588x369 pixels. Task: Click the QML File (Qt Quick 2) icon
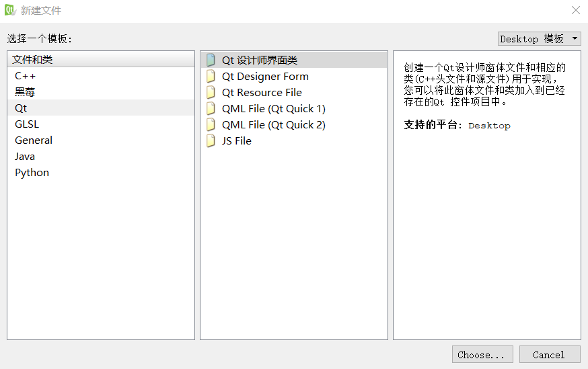pyautogui.click(x=211, y=124)
